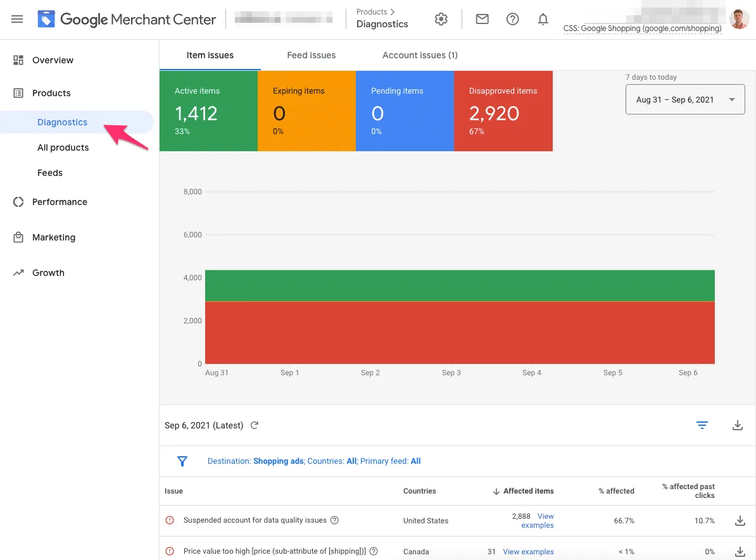756x560 pixels.
Task: Select the Disapproved items card
Action: tap(503, 111)
